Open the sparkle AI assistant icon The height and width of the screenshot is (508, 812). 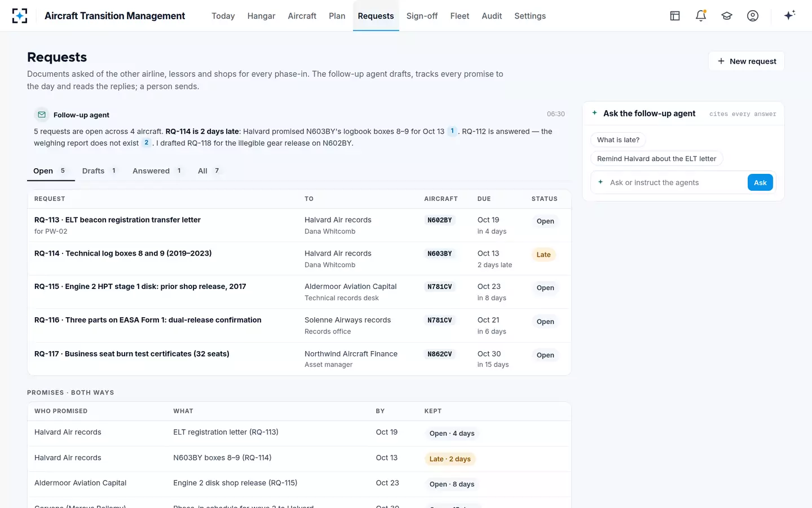click(x=789, y=15)
